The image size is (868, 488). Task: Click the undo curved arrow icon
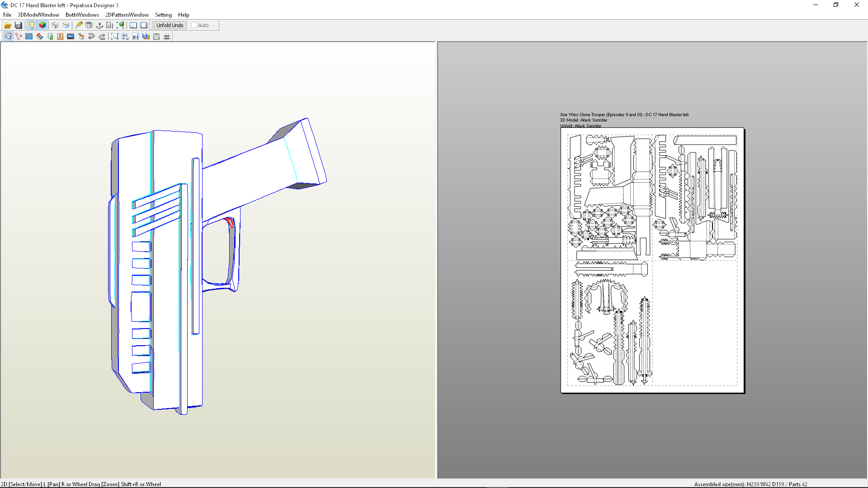[x=91, y=37]
